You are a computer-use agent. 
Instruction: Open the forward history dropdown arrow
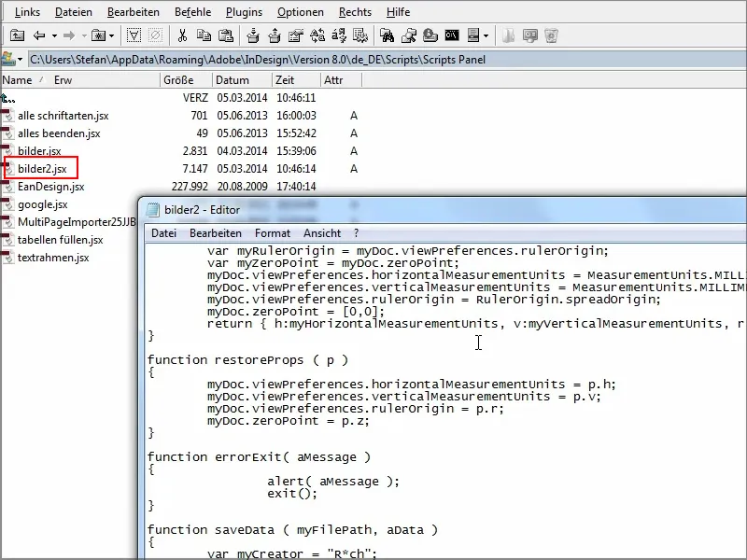click(84, 35)
